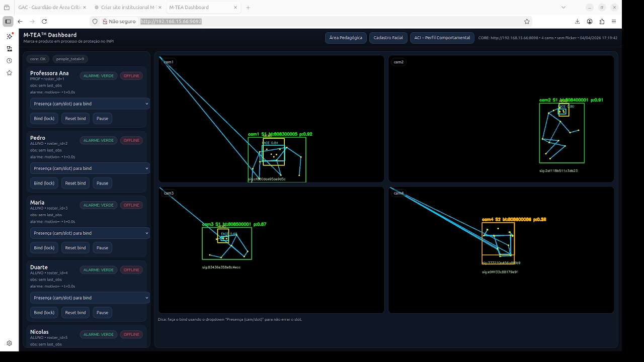
Task: Click Professora Ana's 'ALARME: VERDE' badge
Action: [x=99, y=76]
